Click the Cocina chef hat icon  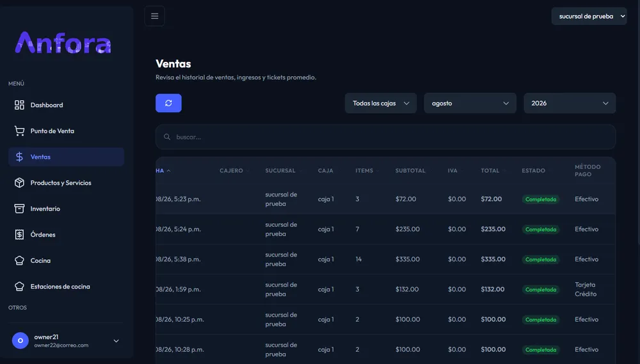tap(19, 260)
